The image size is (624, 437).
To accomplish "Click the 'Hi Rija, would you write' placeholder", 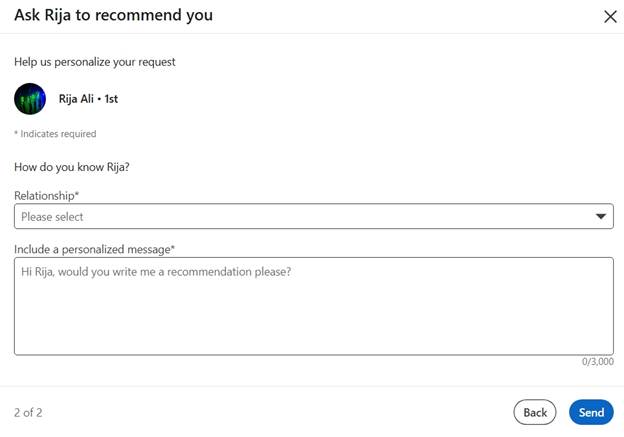I will click(x=156, y=272).
